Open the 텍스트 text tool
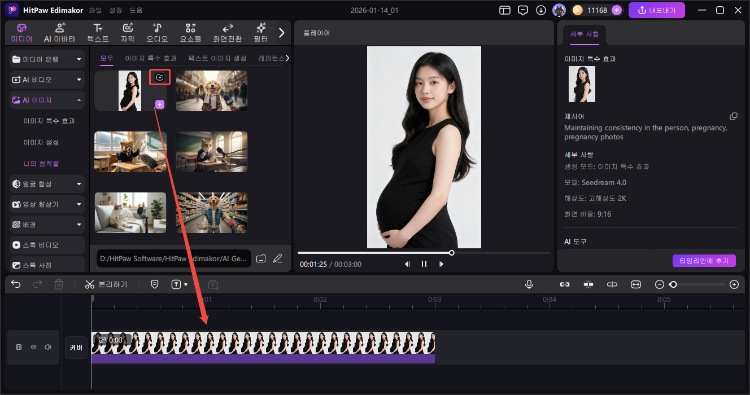 coord(98,33)
